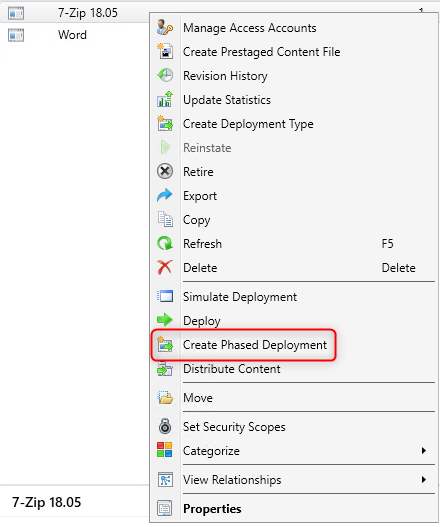Click the green Deploy arrow icon

click(x=165, y=320)
